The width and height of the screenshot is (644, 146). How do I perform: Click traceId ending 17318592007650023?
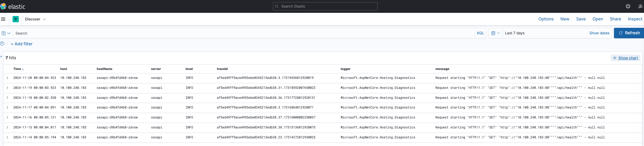point(266,88)
